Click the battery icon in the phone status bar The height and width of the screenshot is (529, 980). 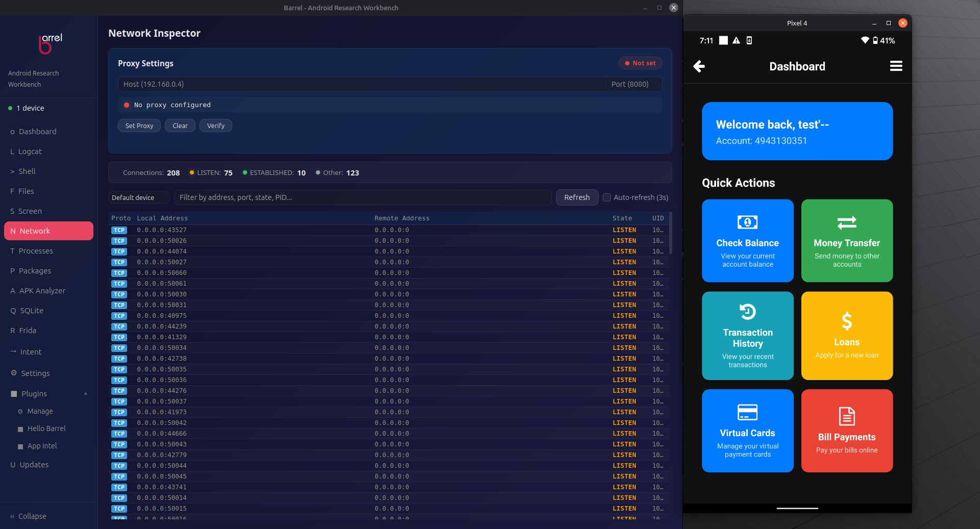coord(875,40)
